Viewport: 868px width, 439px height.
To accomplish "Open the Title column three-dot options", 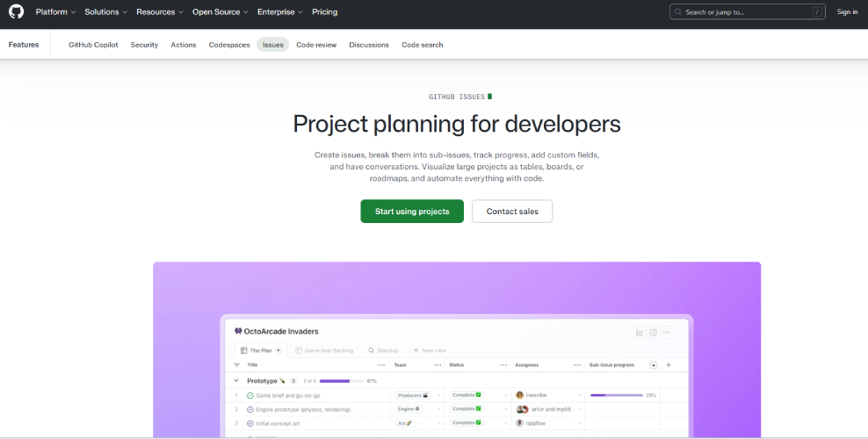I will 380,364.
